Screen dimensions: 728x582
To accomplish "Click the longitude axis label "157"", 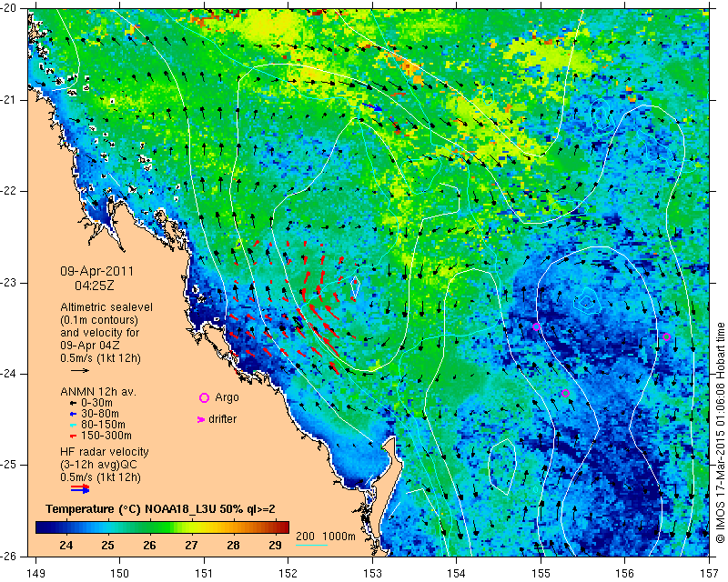I will 710,574.
